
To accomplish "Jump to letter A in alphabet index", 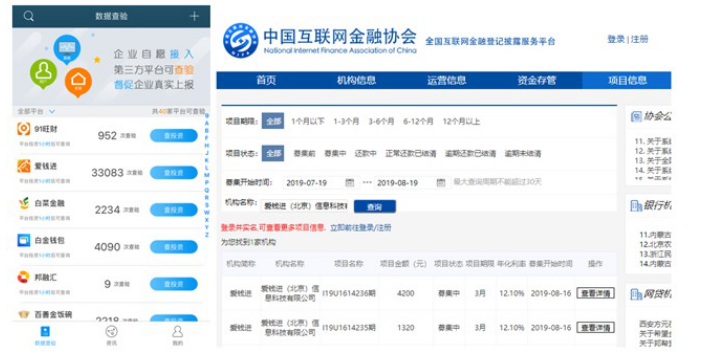I will click(x=207, y=123).
